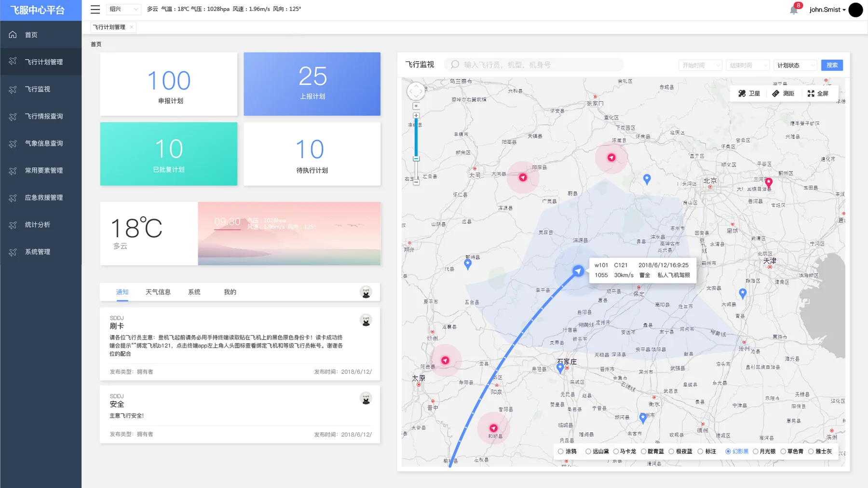Open the 上报计划 card
This screenshot has width=868, height=488.
pos(312,84)
